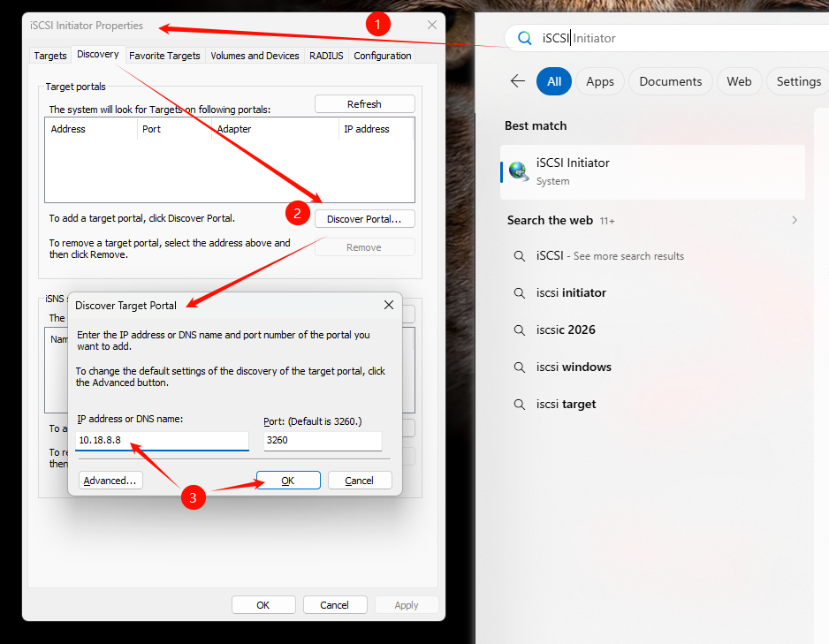Switch to the RADIUS tab
The width and height of the screenshot is (829, 644).
coord(326,56)
